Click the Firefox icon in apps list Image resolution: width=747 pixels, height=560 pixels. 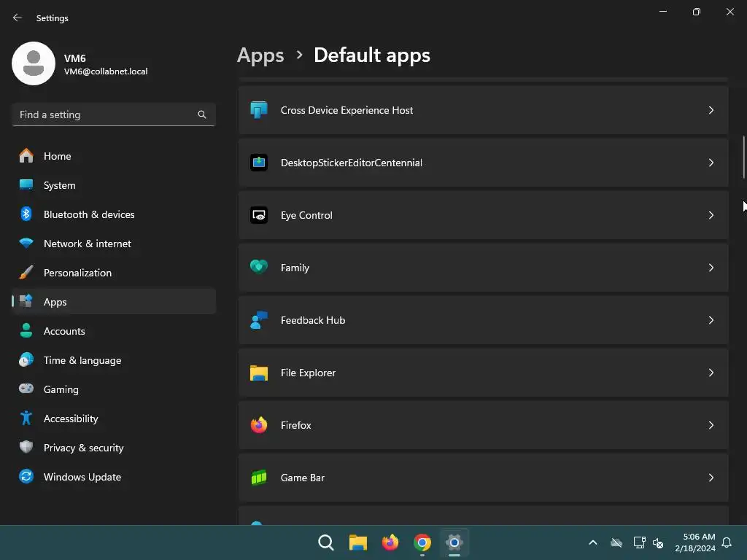point(259,425)
